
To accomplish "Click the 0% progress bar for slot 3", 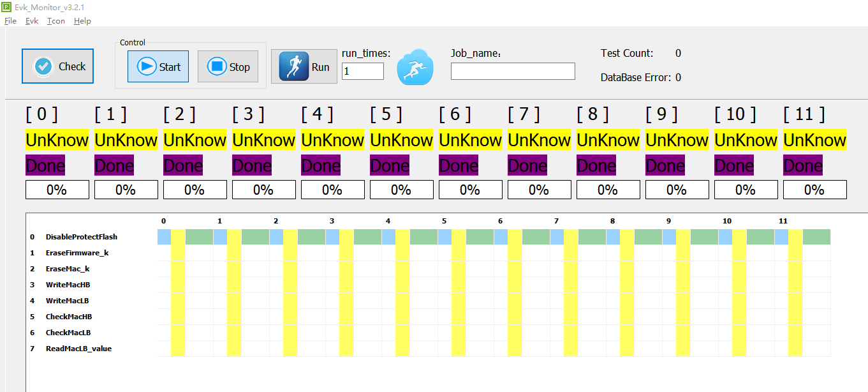I will click(x=263, y=190).
